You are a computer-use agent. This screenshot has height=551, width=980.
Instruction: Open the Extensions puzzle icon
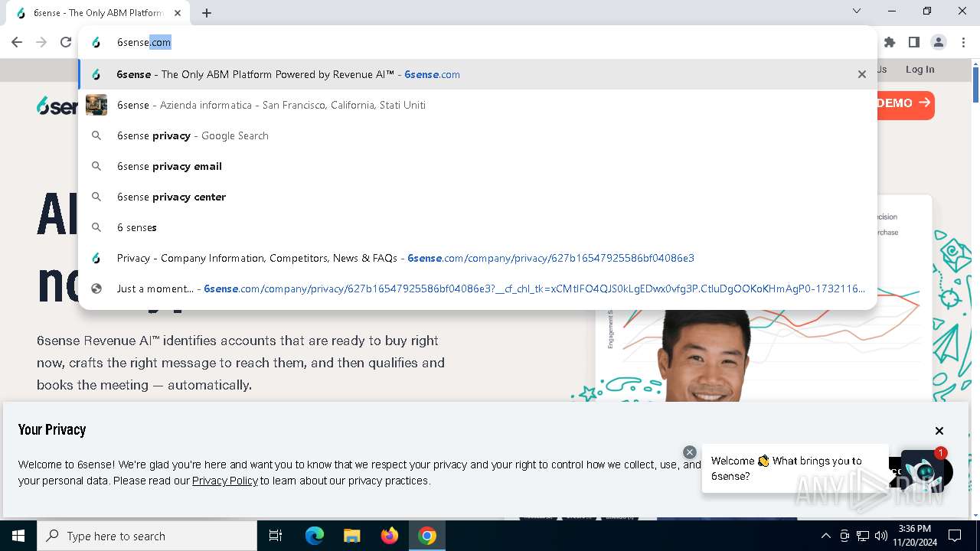coord(890,42)
